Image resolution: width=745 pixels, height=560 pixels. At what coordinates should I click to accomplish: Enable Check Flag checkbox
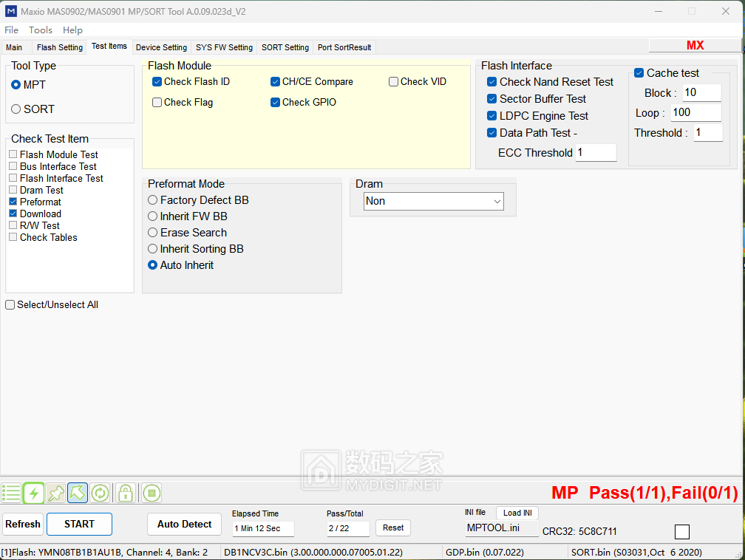pyautogui.click(x=157, y=103)
